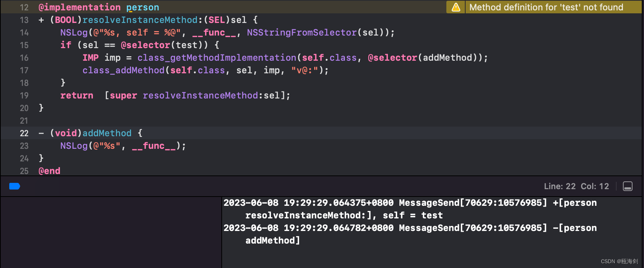Click console log line ending 'self = test'
Viewport: 644px width, 268px height.
[344, 215]
